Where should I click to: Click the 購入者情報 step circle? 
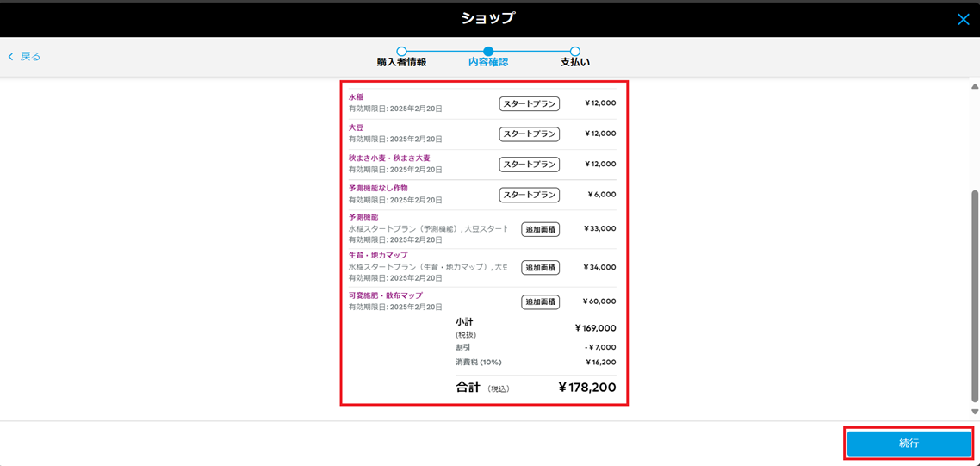(401, 52)
